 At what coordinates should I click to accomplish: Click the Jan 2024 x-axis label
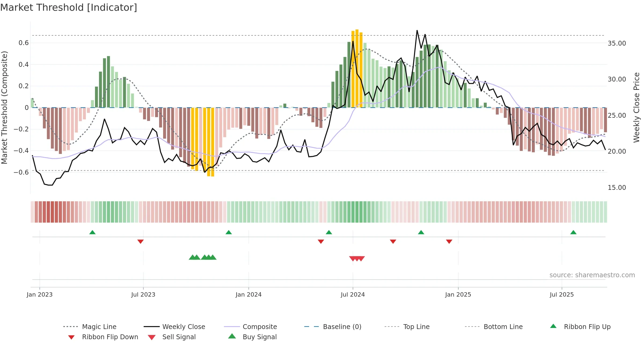tap(249, 294)
